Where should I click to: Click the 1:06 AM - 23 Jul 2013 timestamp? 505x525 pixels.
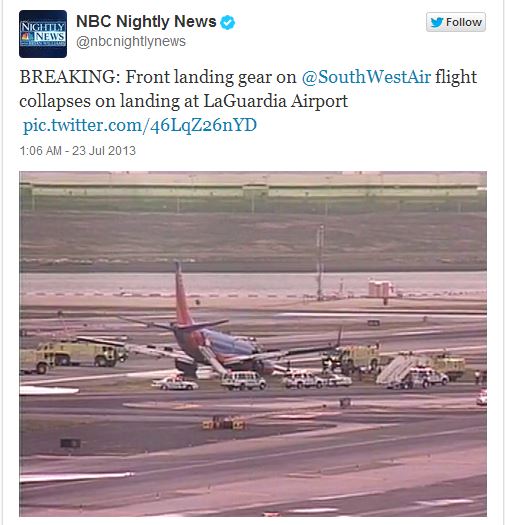tap(77, 151)
